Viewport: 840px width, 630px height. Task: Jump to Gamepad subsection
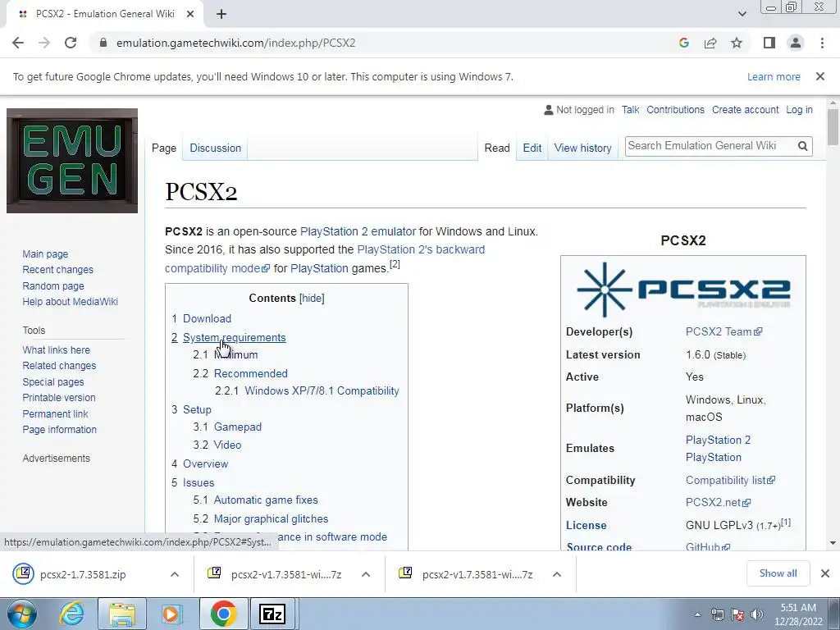tap(238, 427)
